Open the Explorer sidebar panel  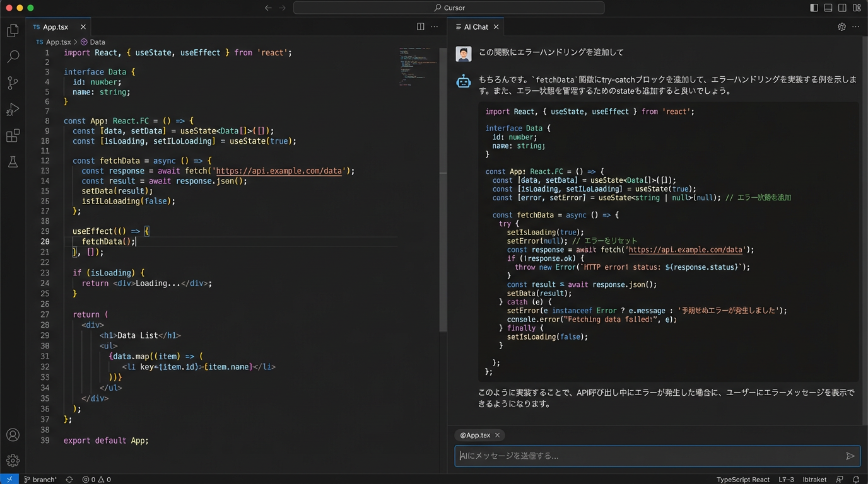pos(13,30)
